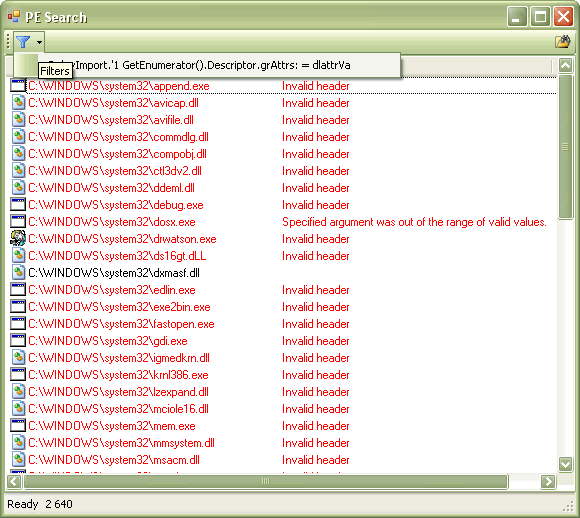Click the dxmasf.dll file icon
The image size is (580, 518).
[x=18, y=273]
